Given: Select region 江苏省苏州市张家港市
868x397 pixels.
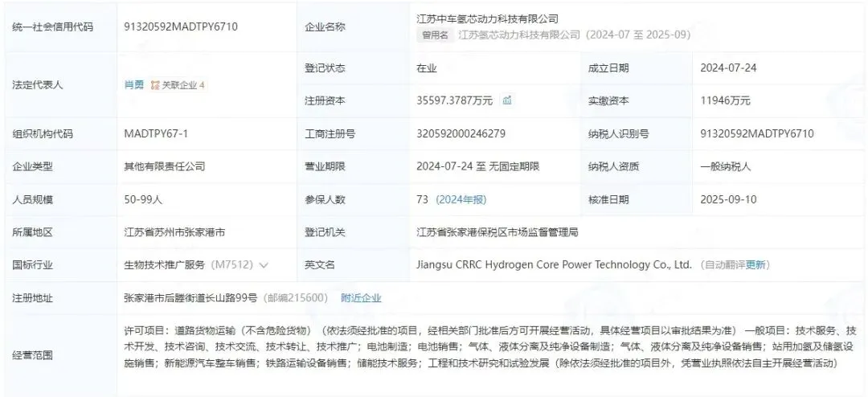Looking at the screenshot, I should coord(174,232).
